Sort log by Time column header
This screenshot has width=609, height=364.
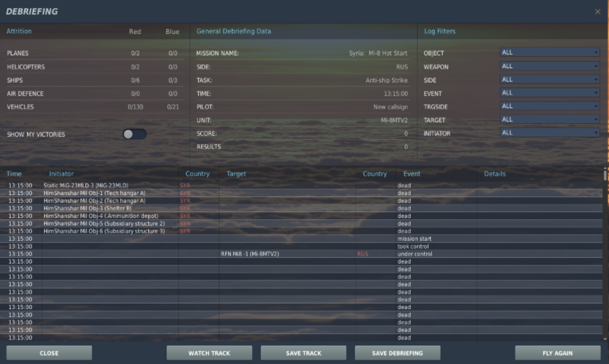click(14, 174)
